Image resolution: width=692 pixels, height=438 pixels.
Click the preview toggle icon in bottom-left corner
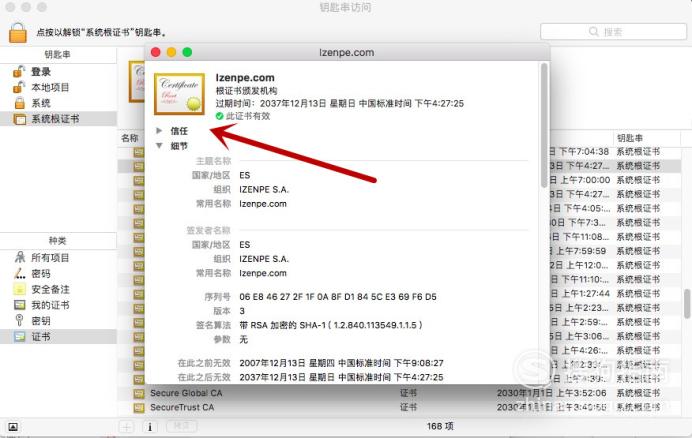pyautogui.click(x=13, y=427)
